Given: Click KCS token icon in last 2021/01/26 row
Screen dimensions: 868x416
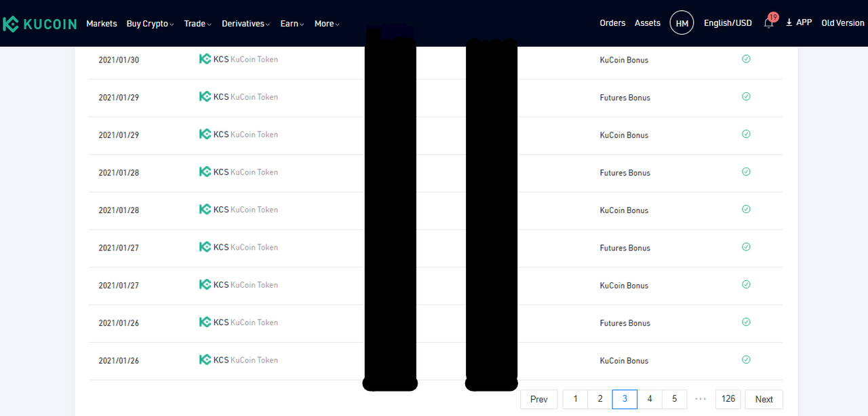Looking at the screenshot, I should click(205, 360).
